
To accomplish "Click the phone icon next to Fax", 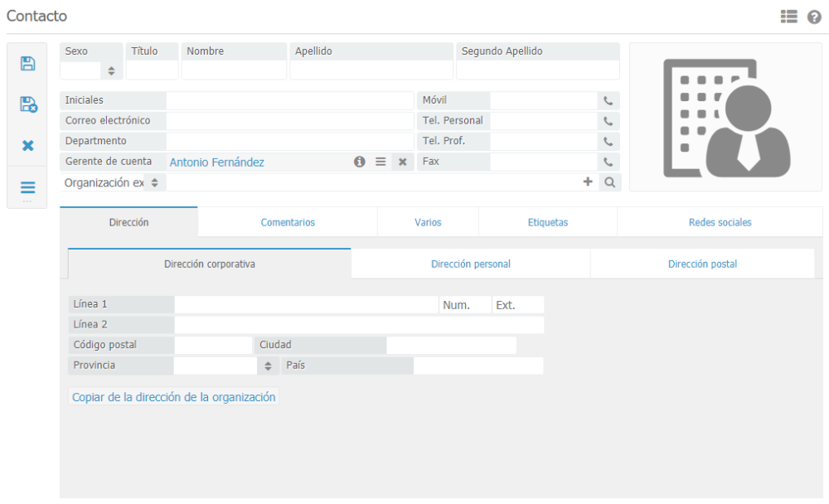I will tap(608, 162).
